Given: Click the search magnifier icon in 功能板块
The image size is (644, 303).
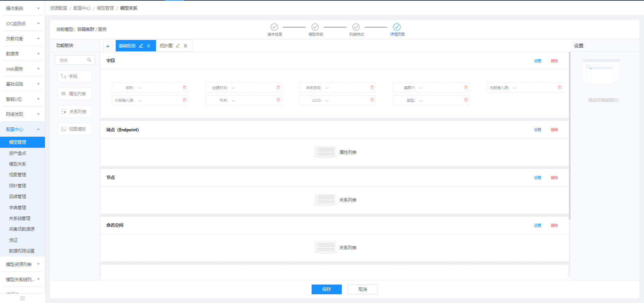Looking at the screenshot, I should click(90, 60).
